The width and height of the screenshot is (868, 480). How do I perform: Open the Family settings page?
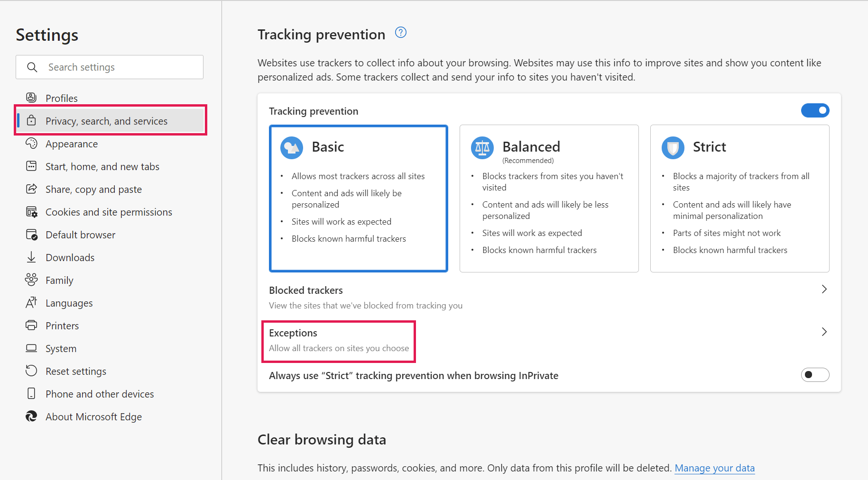[x=59, y=280]
